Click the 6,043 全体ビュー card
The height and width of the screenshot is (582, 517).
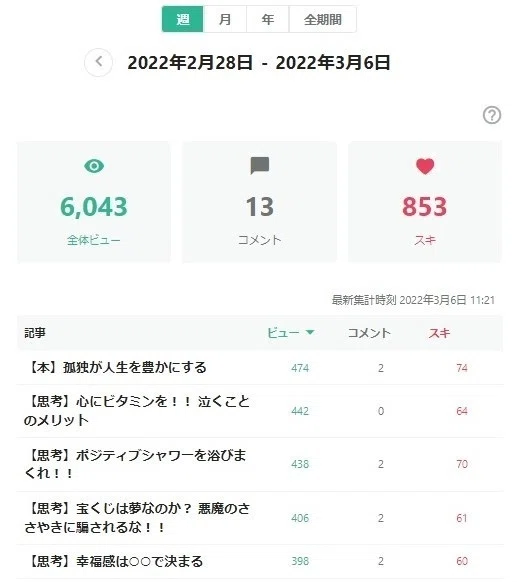(x=94, y=202)
